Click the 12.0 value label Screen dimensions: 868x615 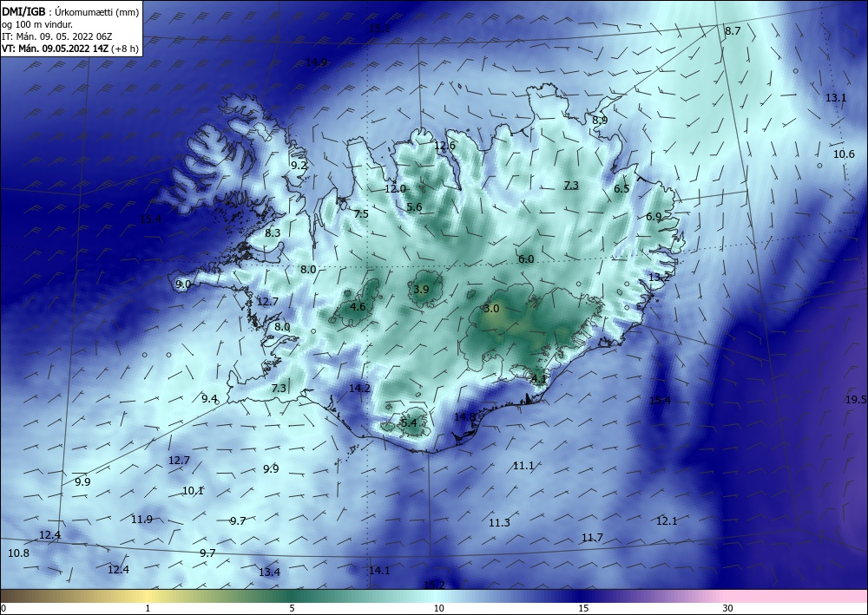pyautogui.click(x=395, y=188)
